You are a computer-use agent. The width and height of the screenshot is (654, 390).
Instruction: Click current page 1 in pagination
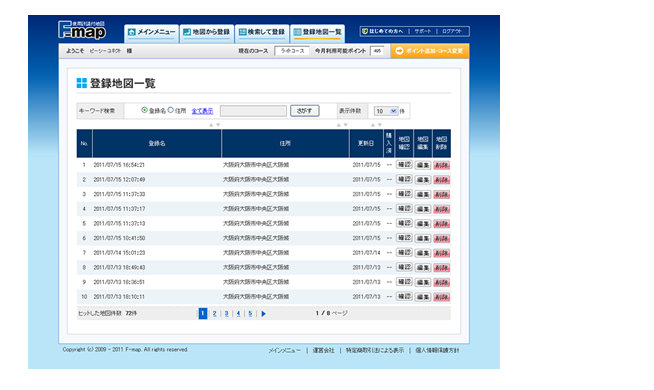coord(203,314)
